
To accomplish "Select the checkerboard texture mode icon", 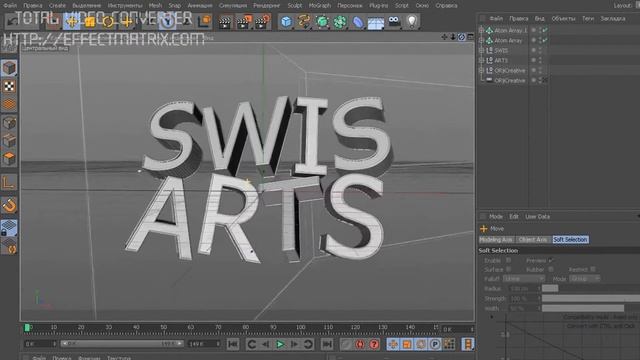I will coord(9,86).
